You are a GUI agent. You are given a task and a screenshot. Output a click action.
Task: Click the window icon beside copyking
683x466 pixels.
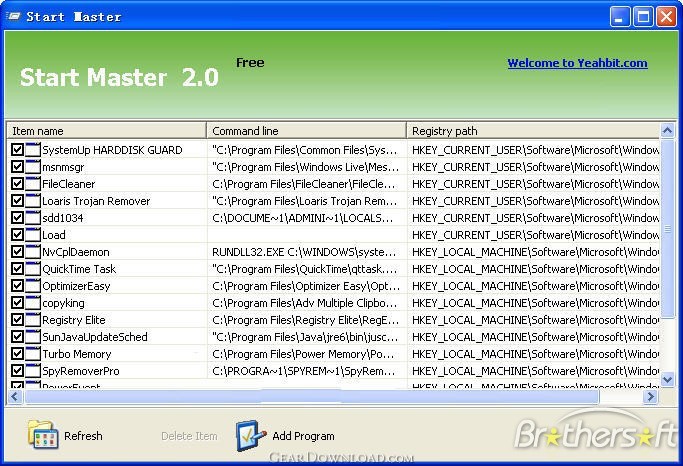click(x=33, y=303)
